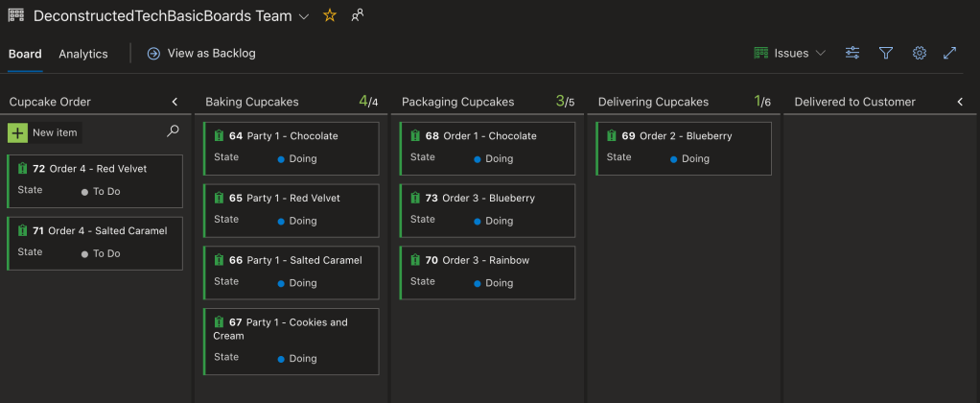Collapse the Cupcake Order column
This screenshot has width=980, height=403.
tap(175, 102)
